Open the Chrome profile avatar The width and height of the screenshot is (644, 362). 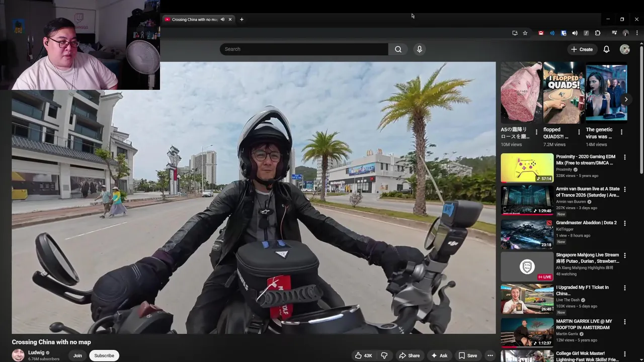pos(626,33)
